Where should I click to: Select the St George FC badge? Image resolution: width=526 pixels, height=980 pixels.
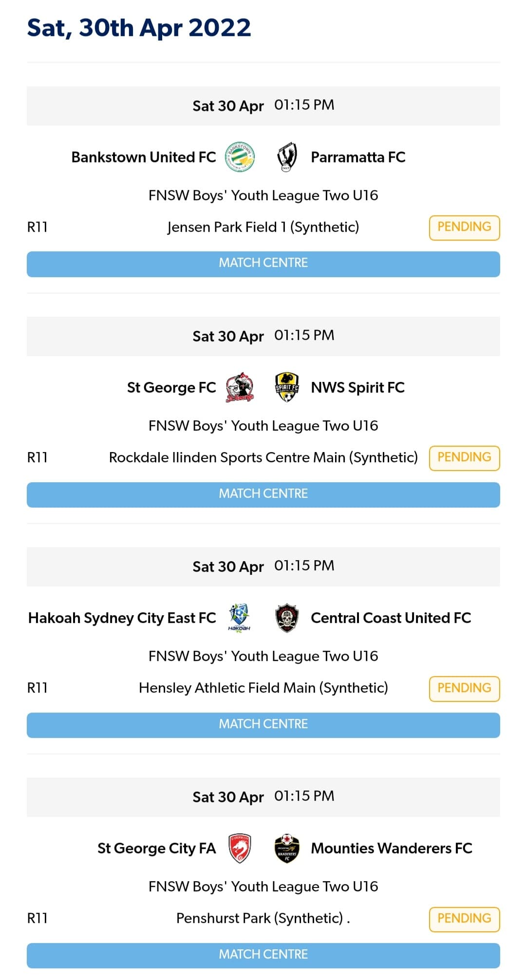tap(240, 387)
